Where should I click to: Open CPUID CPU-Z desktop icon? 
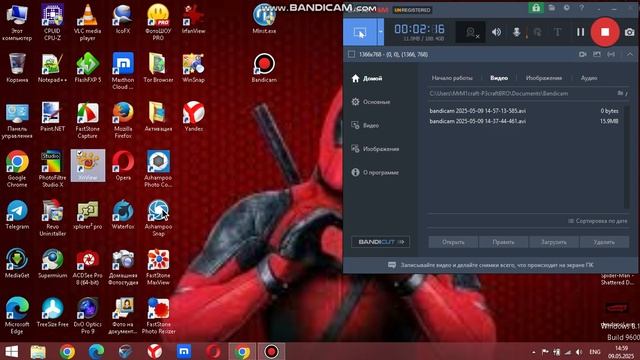click(x=52, y=22)
